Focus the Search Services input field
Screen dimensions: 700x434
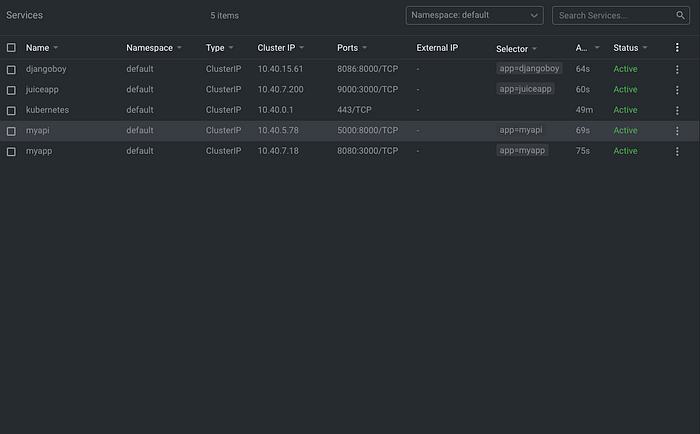[615, 15]
